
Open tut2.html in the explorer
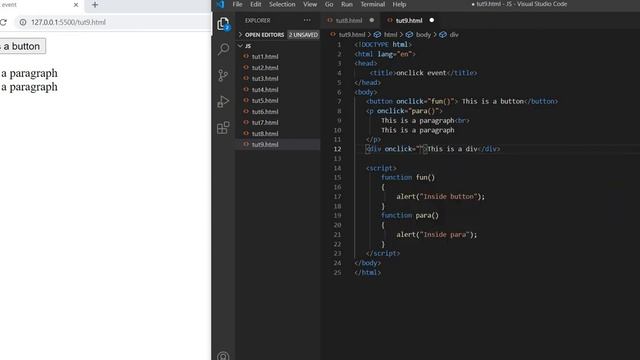pyautogui.click(x=265, y=68)
